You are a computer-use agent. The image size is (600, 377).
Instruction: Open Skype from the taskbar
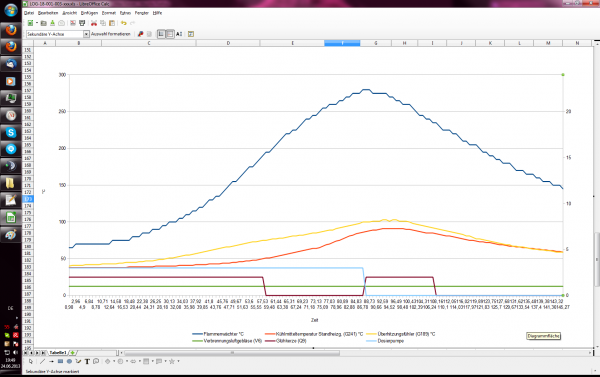pyautogui.click(x=11, y=132)
